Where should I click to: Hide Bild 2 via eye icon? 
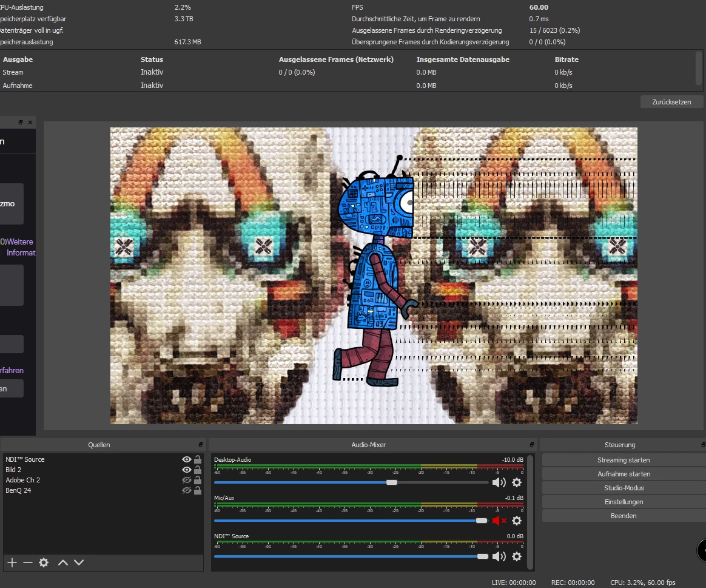pos(186,470)
